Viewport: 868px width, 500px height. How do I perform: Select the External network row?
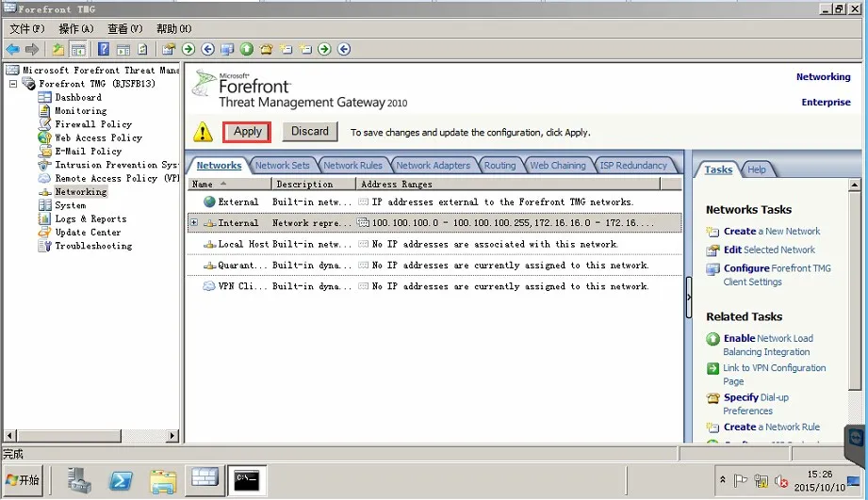[434, 202]
